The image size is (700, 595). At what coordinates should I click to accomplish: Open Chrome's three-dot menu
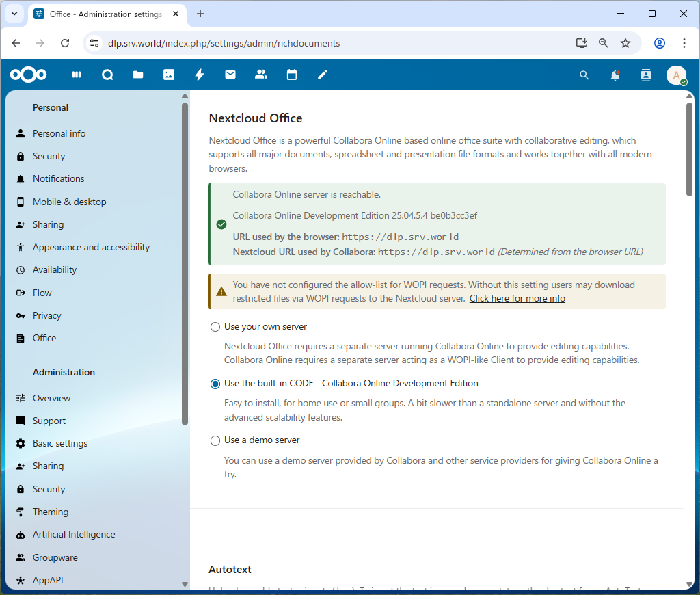click(x=684, y=43)
